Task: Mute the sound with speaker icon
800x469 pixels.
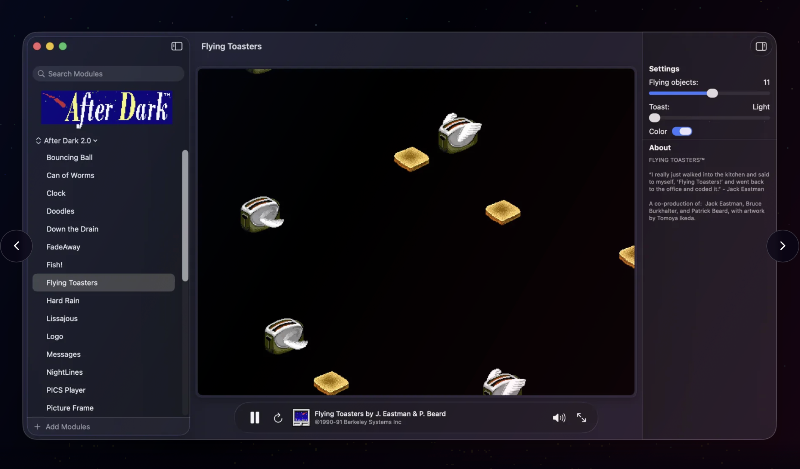Action: (559, 418)
